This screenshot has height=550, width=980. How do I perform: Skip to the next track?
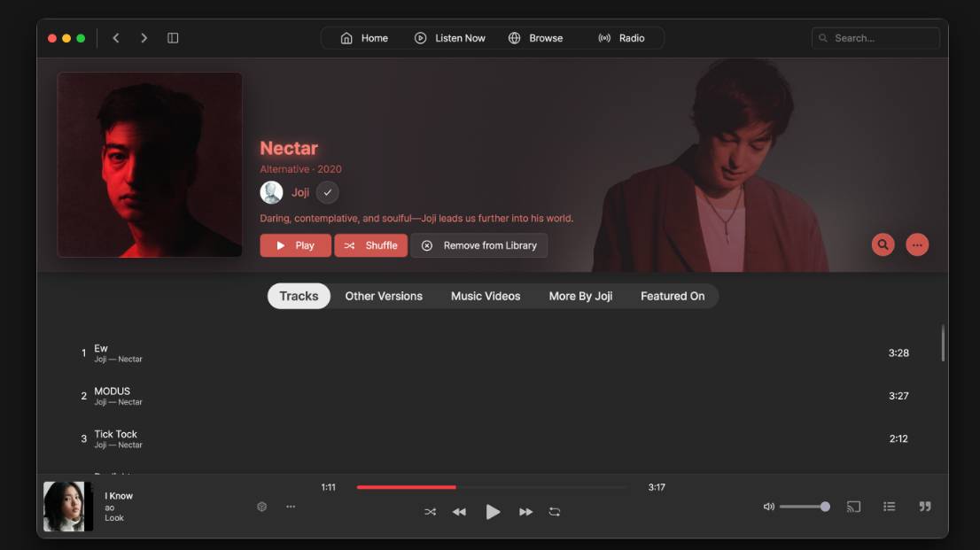pyautogui.click(x=525, y=512)
